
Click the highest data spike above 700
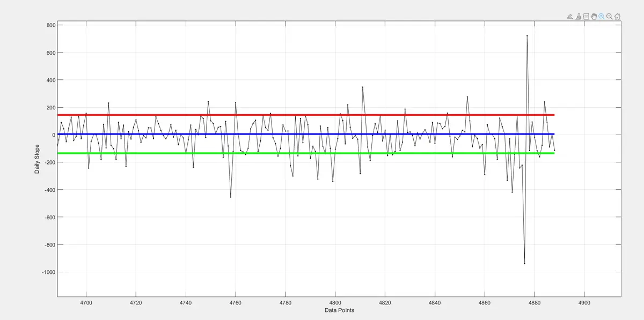(527, 36)
